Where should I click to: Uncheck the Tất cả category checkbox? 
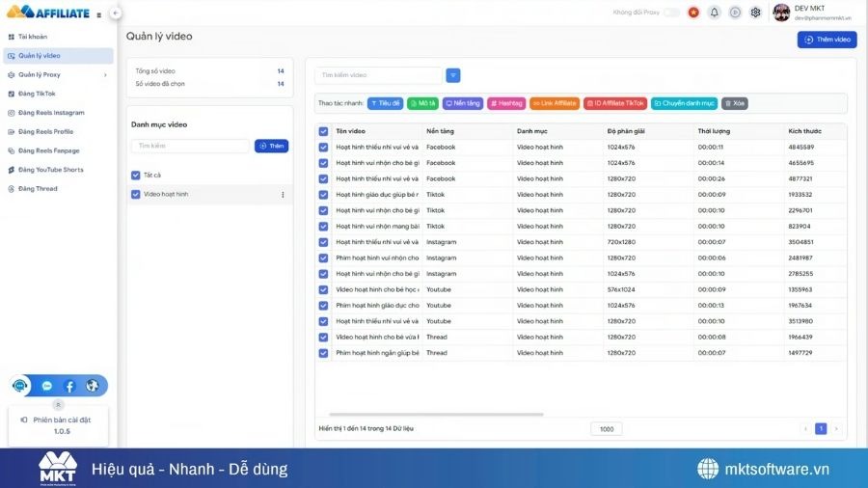point(136,176)
